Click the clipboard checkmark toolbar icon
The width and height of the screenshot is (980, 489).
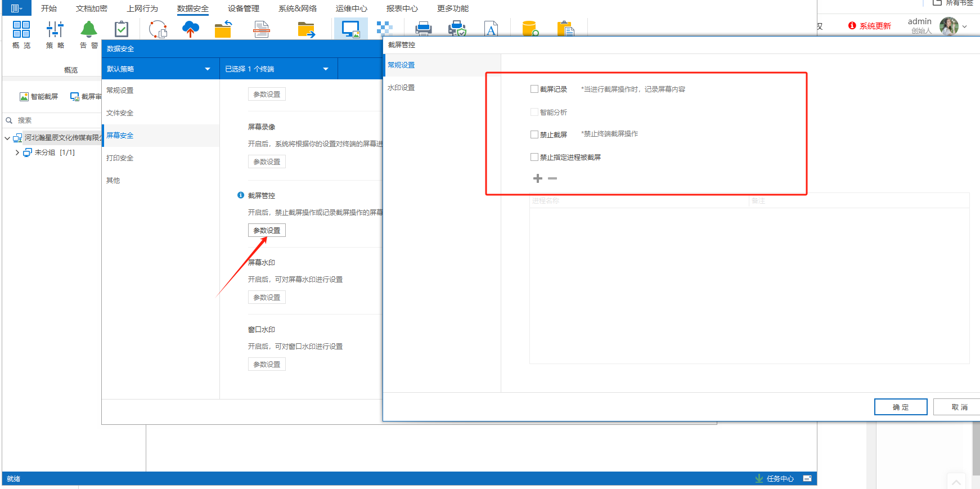point(122,29)
